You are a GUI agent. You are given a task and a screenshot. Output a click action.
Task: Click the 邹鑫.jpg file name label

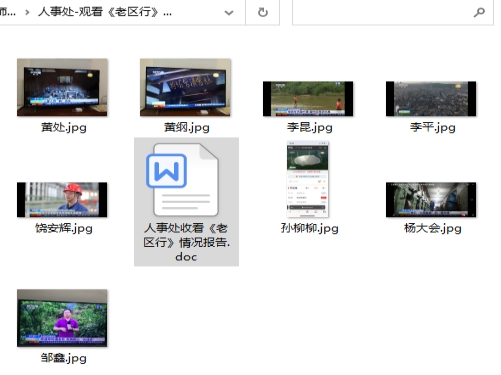click(64, 358)
